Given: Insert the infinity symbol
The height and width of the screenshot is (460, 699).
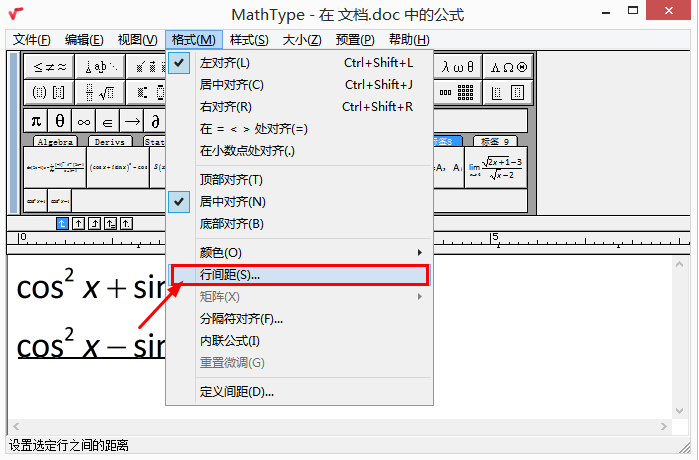Looking at the screenshot, I should coord(83,121).
